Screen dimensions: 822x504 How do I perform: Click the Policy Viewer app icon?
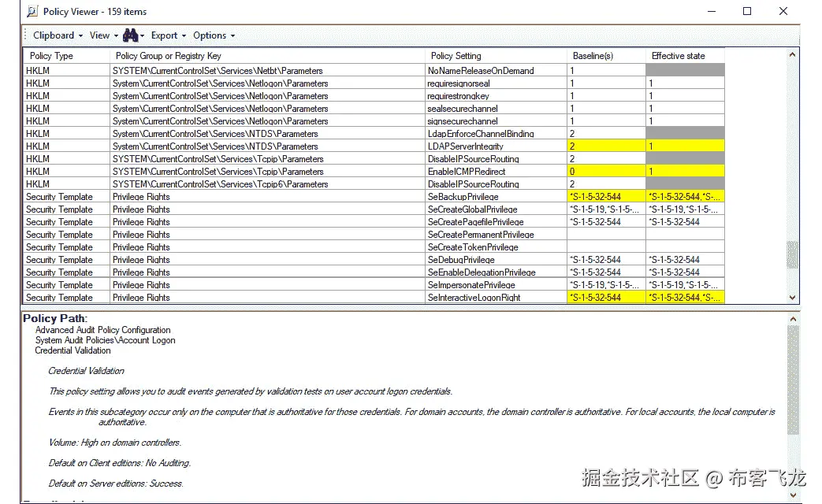click(x=32, y=11)
